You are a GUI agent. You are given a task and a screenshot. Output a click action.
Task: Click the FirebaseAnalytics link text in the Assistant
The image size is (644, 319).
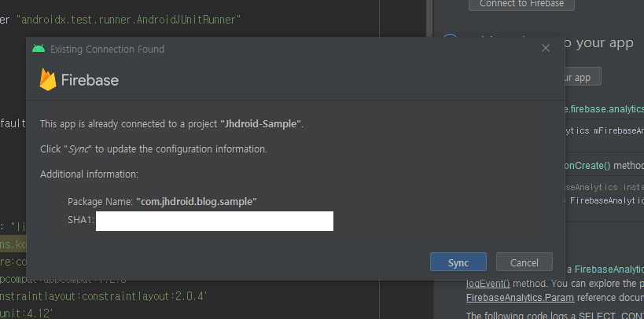click(609, 269)
